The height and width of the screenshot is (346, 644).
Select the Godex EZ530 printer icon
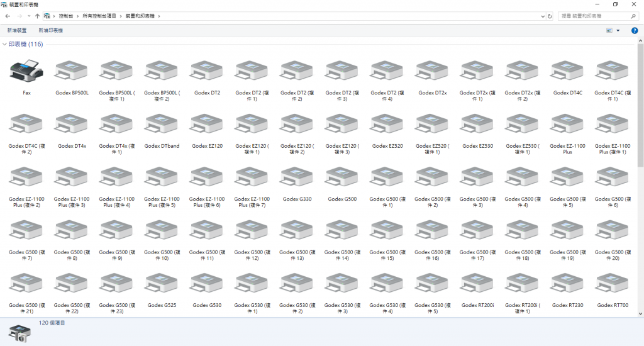(477, 124)
